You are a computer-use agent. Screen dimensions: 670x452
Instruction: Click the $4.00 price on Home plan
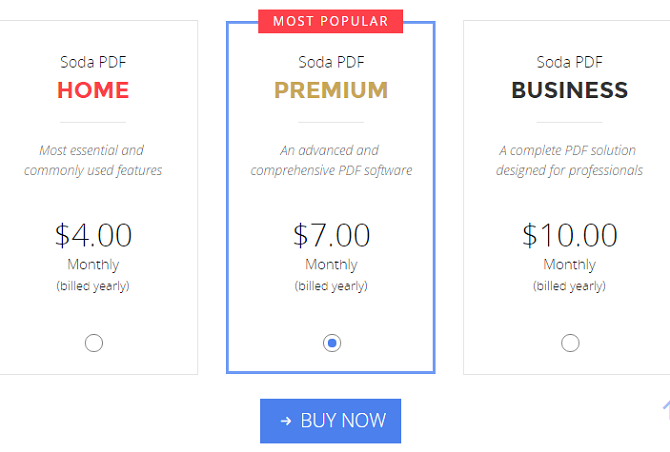point(93,235)
